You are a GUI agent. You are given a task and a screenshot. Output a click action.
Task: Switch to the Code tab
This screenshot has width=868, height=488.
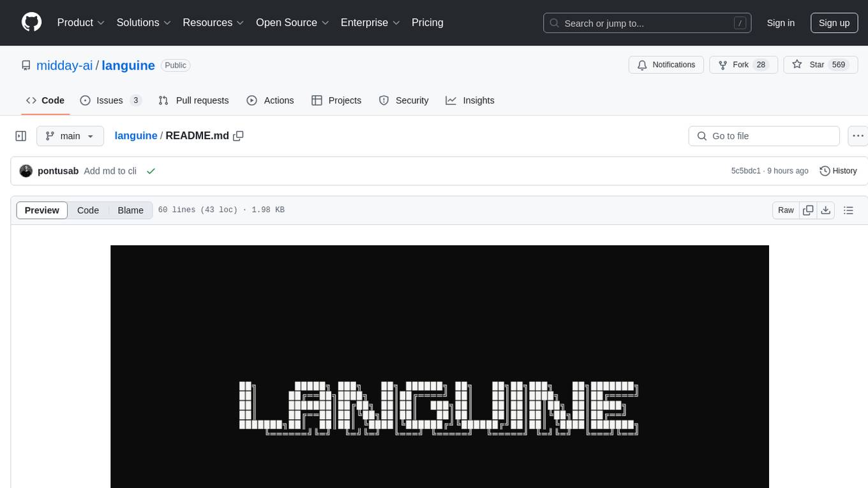coord(45,100)
